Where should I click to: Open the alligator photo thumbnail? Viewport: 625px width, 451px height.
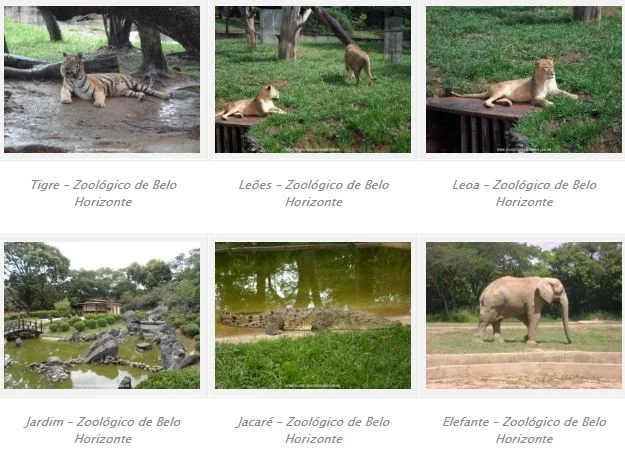313,315
